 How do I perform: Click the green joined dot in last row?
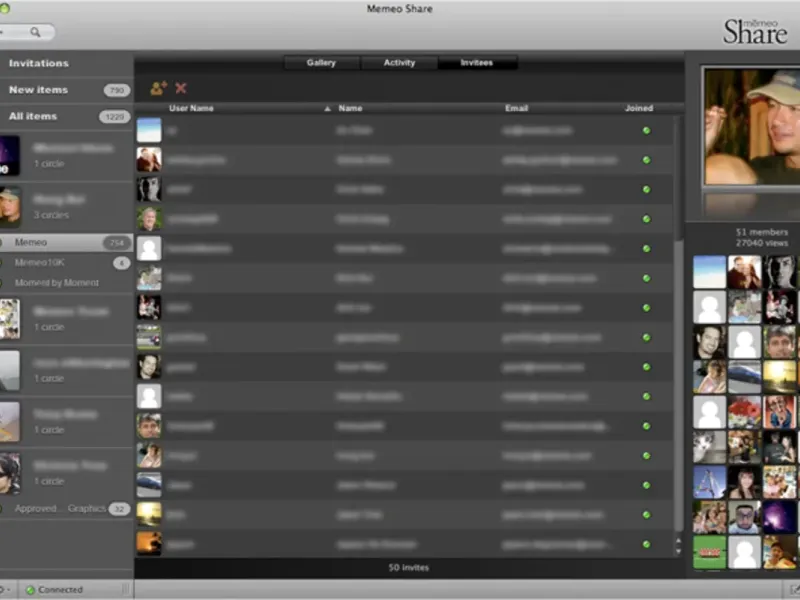click(646, 544)
